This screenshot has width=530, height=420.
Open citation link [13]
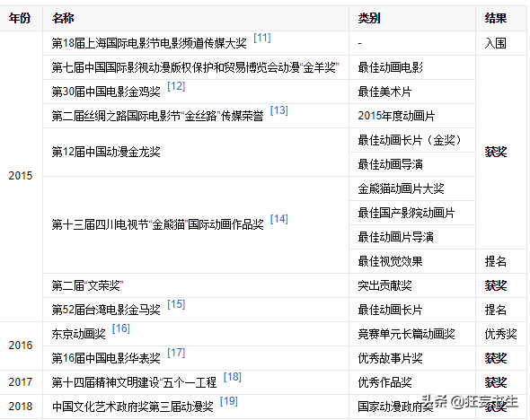279,110
